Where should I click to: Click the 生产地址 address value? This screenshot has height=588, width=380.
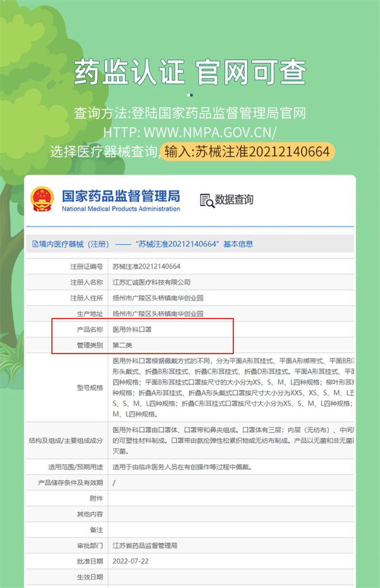[x=158, y=313]
